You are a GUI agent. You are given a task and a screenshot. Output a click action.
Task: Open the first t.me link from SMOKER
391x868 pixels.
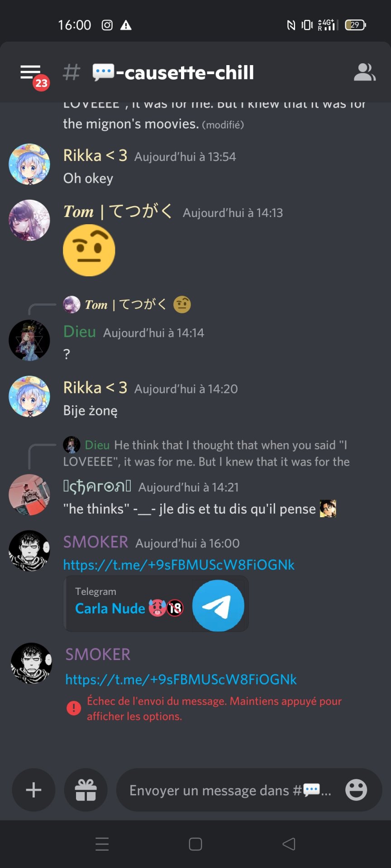coord(179,565)
